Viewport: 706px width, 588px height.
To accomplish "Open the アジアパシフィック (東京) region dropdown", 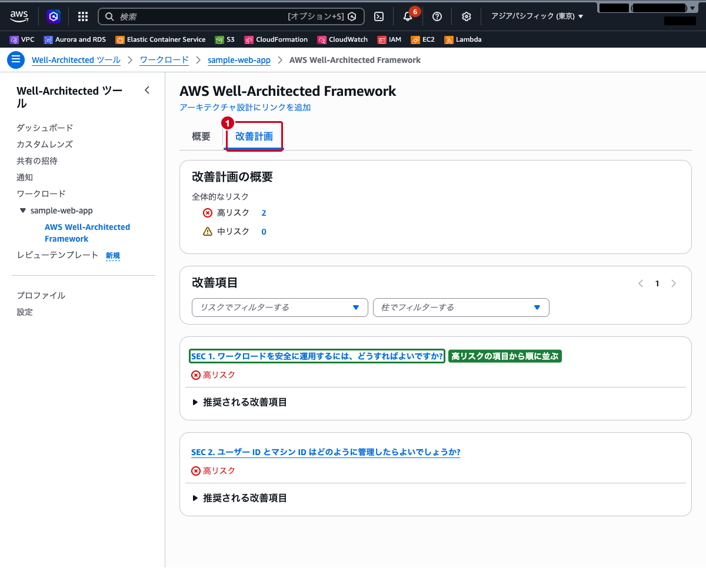I will pos(537,16).
